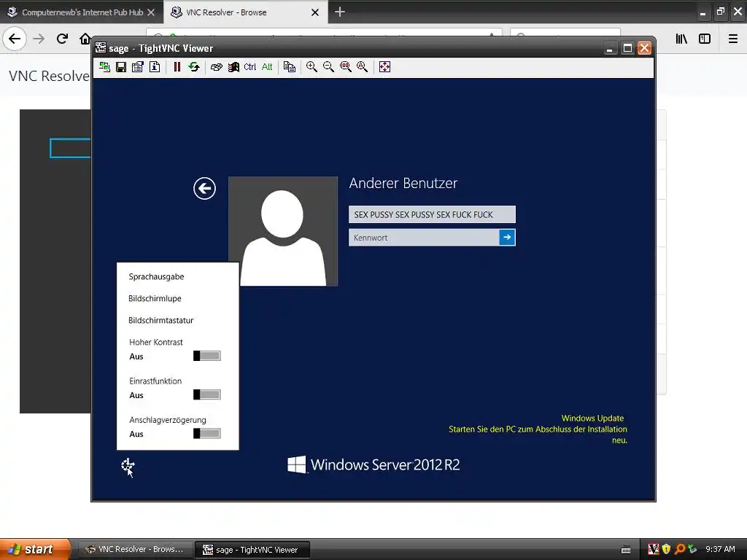Click the Windows Update notice text
The width and height of the screenshot is (747, 560).
tap(538, 429)
